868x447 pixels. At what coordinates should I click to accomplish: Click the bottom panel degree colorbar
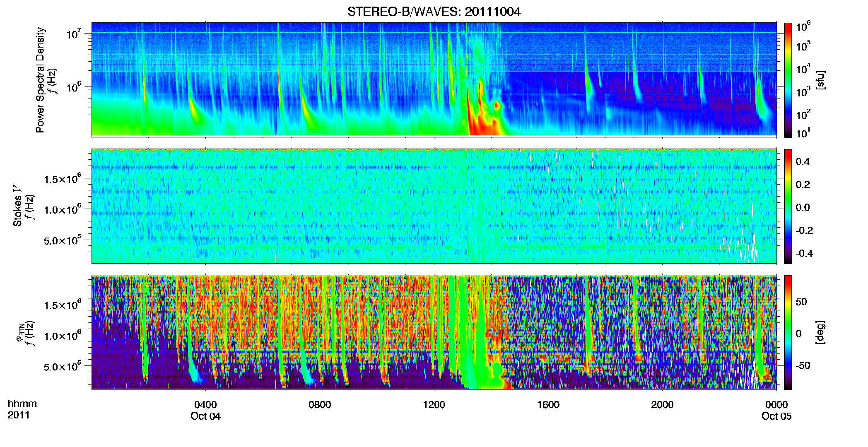[x=788, y=332]
